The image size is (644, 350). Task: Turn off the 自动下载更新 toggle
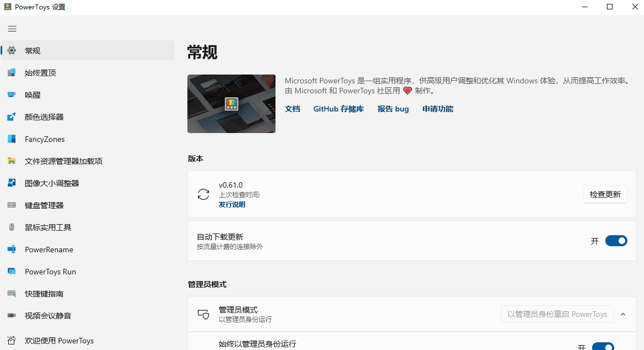click(616, 241)
